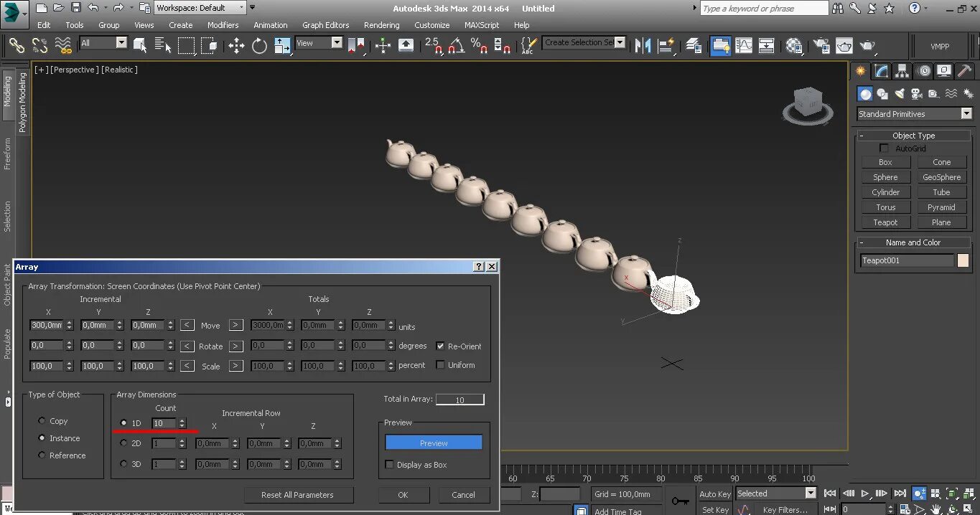Click the Toggle Set Key Mode key icon
Image resolution: width=980 pixels, height=515 pixels.
pyautogui.click(x=680, y=501)
